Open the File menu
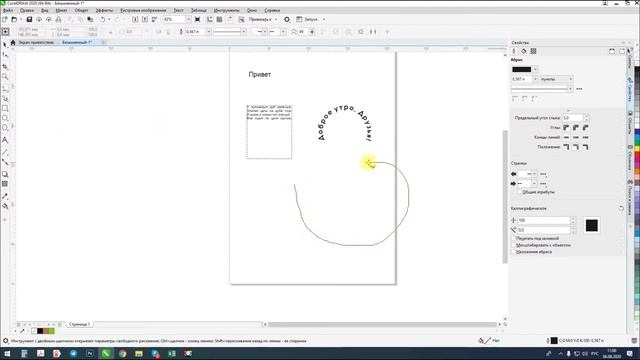640x360 pixels. 8,10
